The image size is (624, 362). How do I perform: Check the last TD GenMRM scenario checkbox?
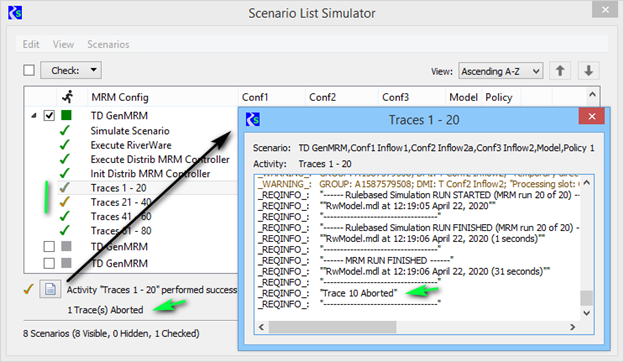pos(49,263)
